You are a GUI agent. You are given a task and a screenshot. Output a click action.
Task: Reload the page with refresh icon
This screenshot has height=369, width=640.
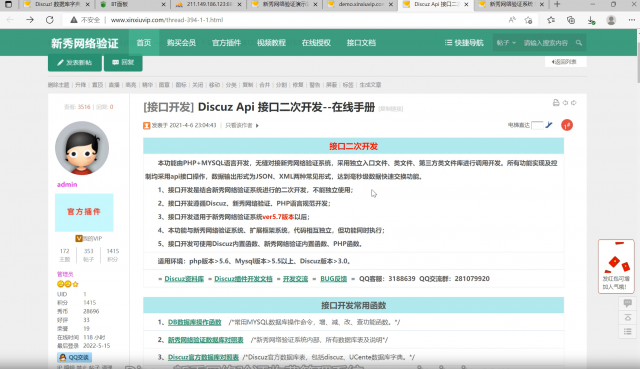coord(49,20)
